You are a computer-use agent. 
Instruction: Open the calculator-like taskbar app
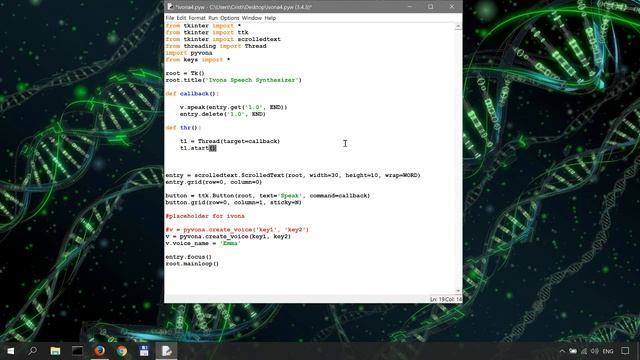144,351
